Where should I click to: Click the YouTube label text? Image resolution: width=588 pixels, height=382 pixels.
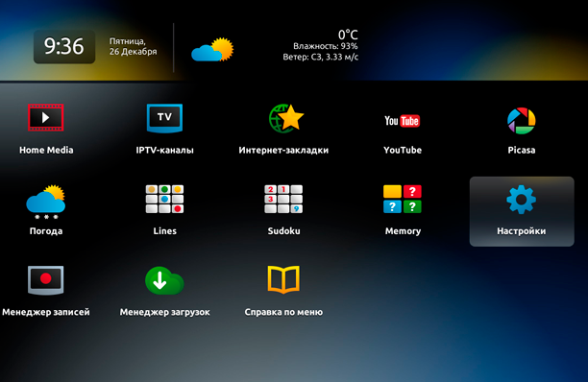click(403, 150)
